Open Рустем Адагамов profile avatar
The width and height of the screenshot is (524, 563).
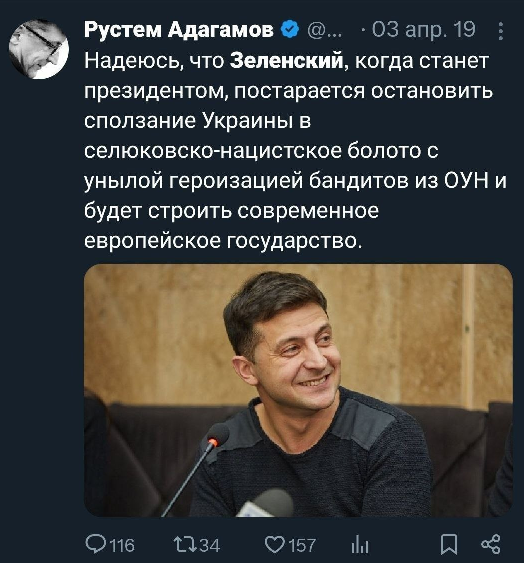pyautogui.click(x=39, y=49)
